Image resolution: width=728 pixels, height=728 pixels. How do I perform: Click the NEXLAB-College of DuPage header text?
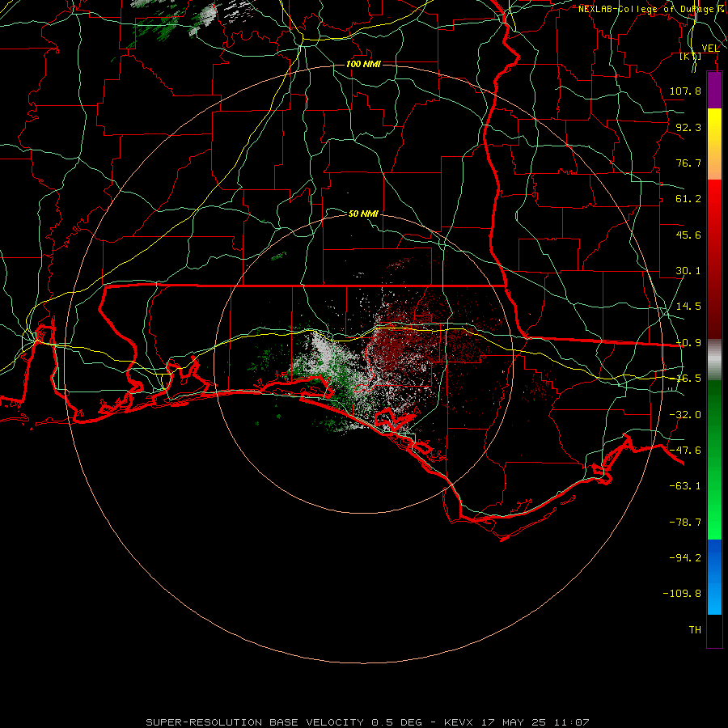651,9
